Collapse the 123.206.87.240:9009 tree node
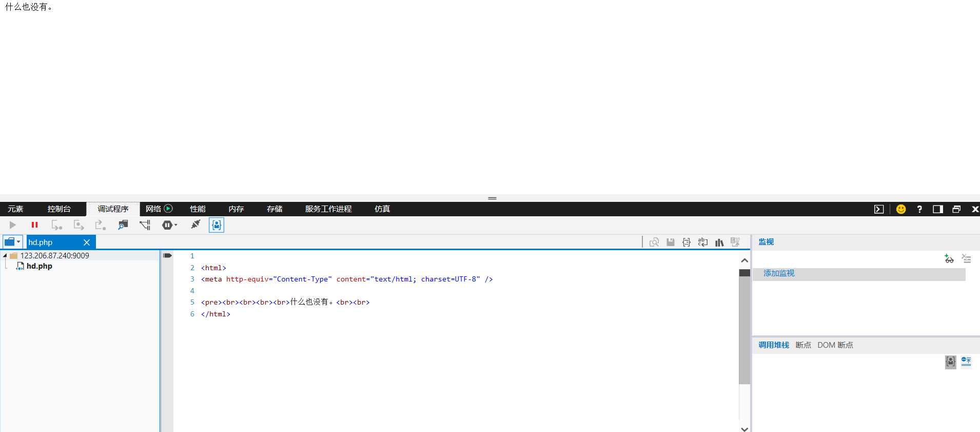Image resolution: width=980 pixels, height=432 pixels. click(x=5, y=255)
